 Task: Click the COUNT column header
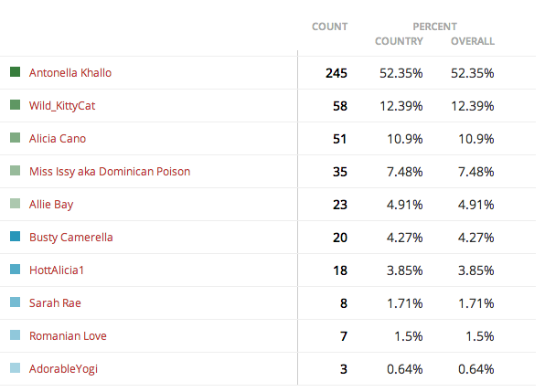[329, 26]
